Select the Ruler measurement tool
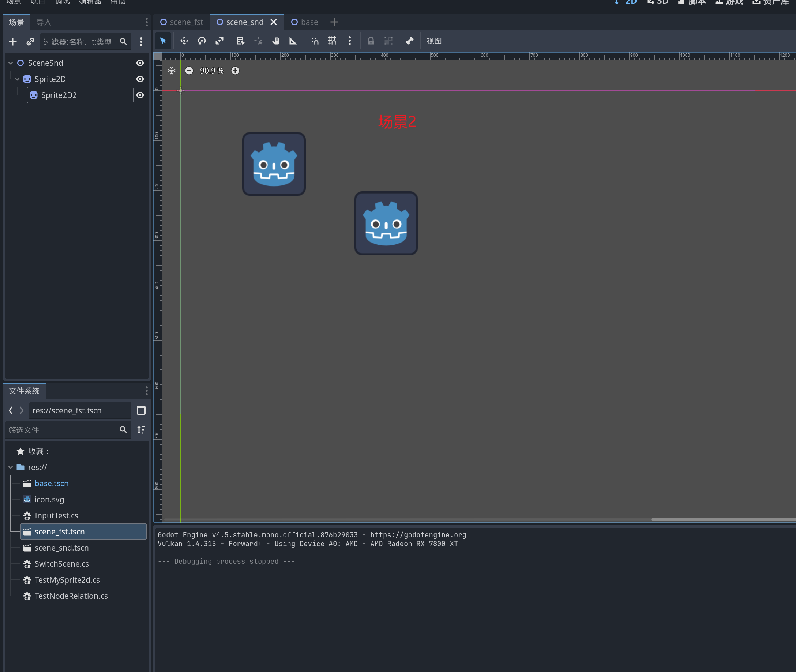 point(293,41)
